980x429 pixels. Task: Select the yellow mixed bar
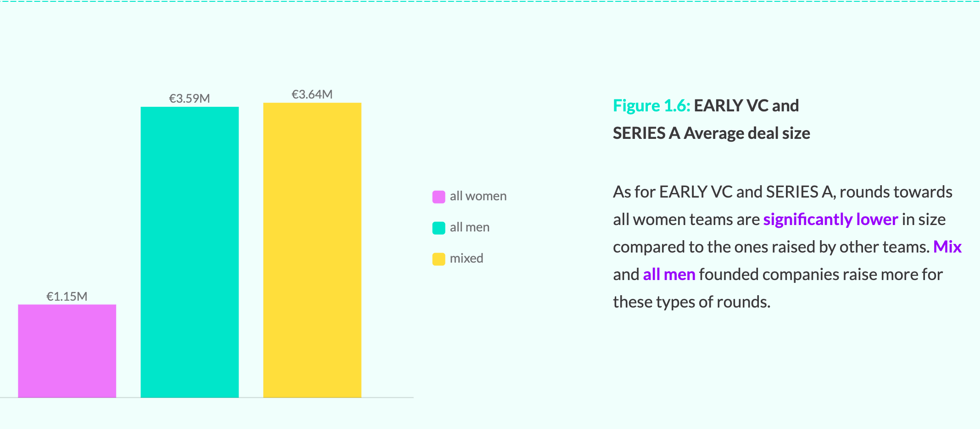tap(312, 250)
